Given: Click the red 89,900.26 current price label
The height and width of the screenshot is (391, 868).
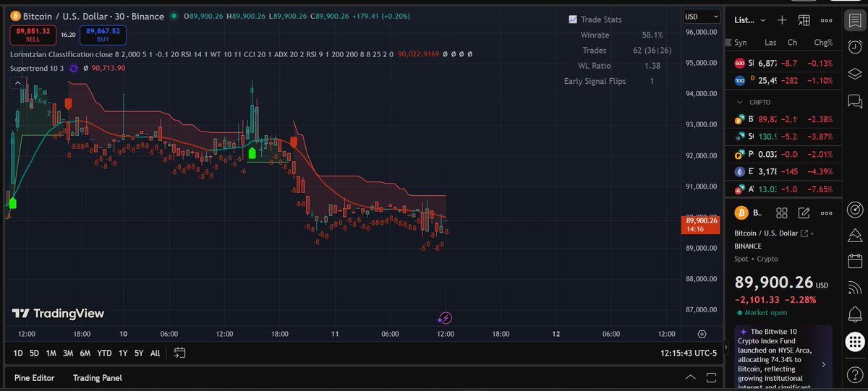Looking at the screenshot, I should coord(701,224).
